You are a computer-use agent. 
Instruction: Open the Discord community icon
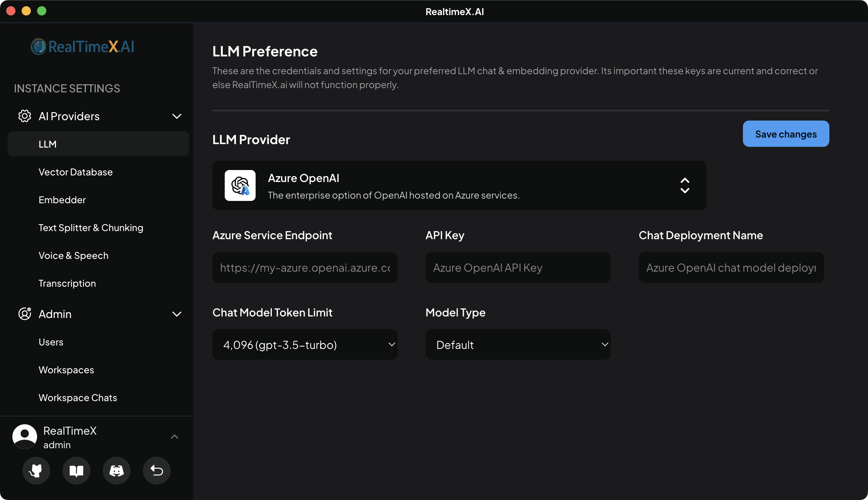tap(116, 471)
